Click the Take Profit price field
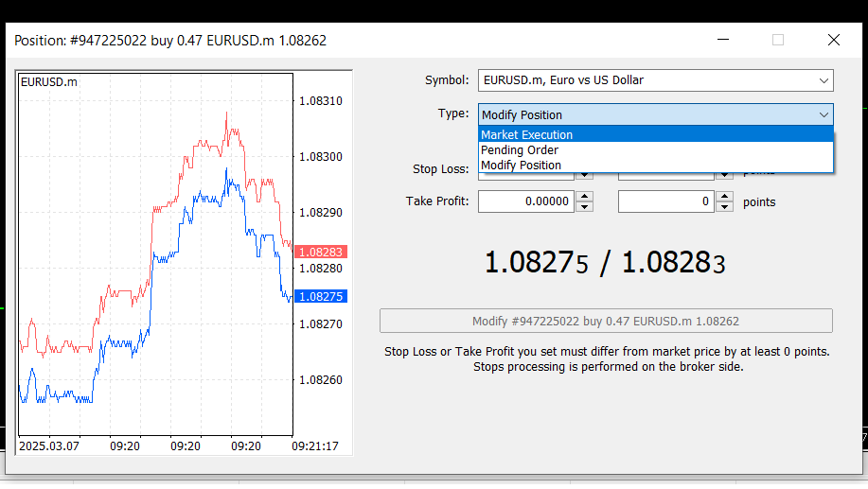This screenshot has width=868, height=489. click(x=525, y=201)
